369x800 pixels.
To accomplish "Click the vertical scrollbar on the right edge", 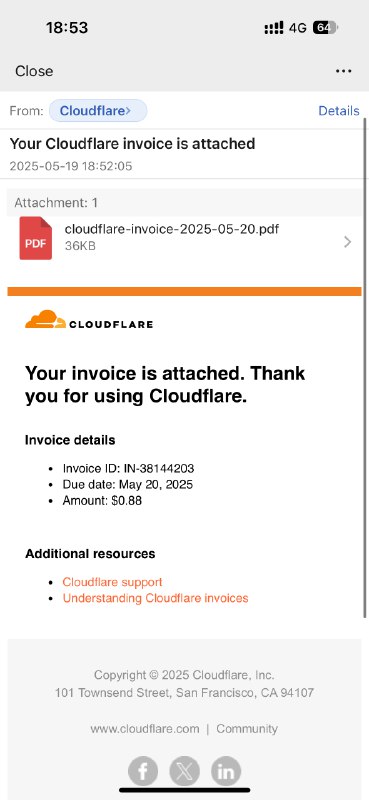I will pyautogui.click(x=365, y=367).
